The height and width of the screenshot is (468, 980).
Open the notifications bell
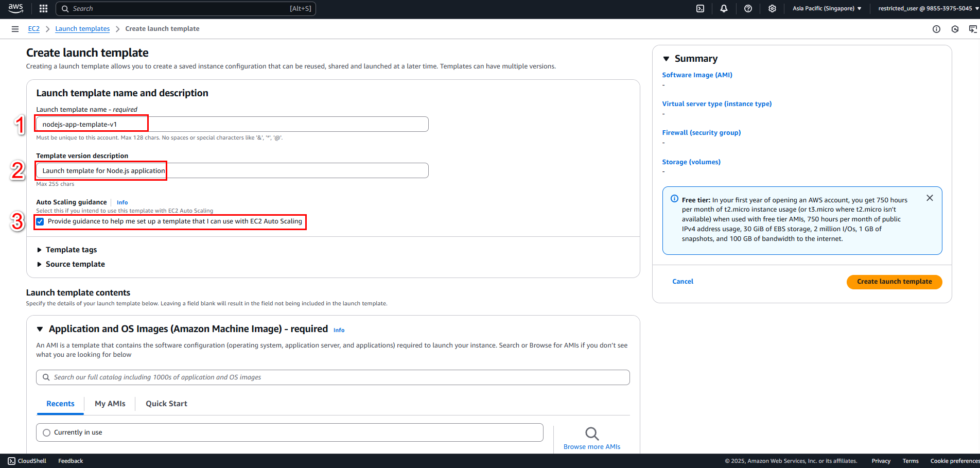click(x=724, y=8)
